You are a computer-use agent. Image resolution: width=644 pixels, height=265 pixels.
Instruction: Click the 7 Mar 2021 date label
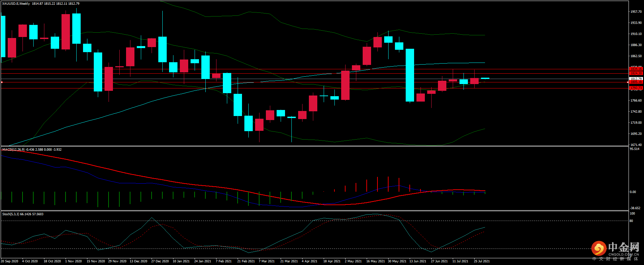[267, 261]
